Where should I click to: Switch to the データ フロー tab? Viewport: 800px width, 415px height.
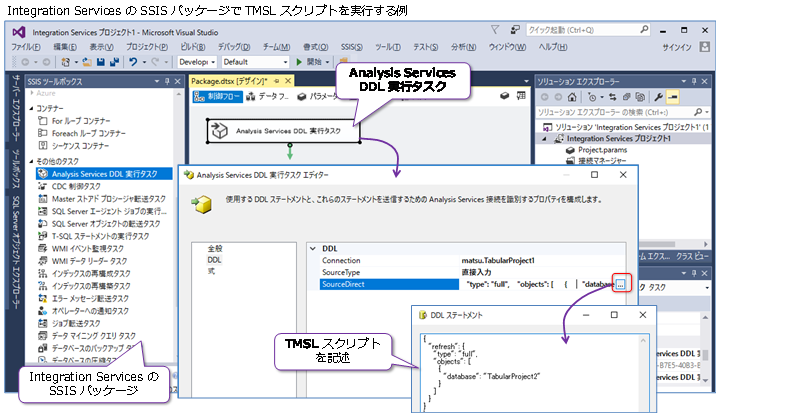pos(267,96)
